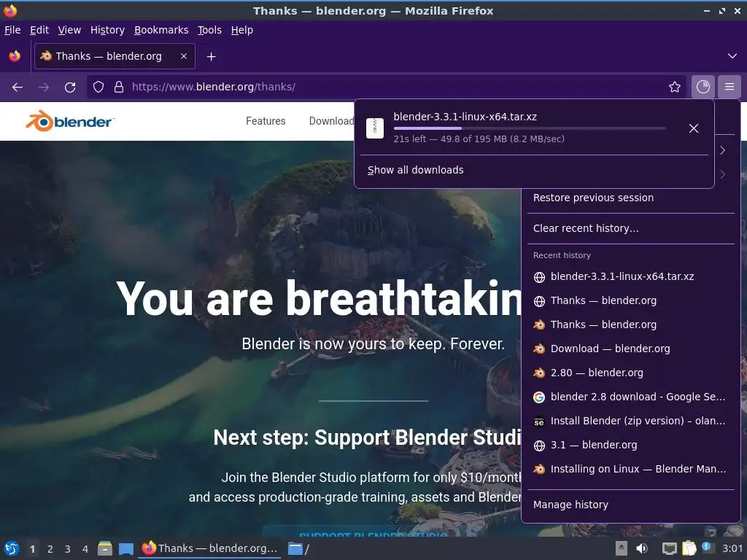Click the forward arrow navigation button
This screenshot has height=560, width=747.
[x=43, y=87]
